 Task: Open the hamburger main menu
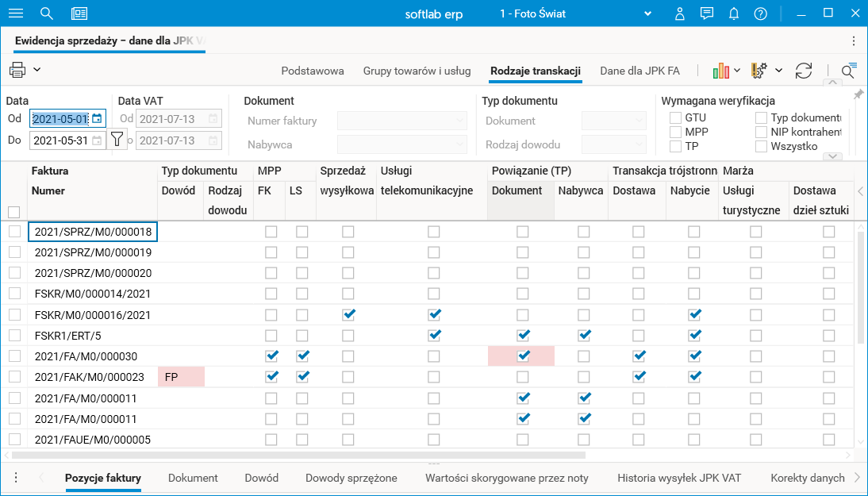pyautogui.click(x=15, y=13)
